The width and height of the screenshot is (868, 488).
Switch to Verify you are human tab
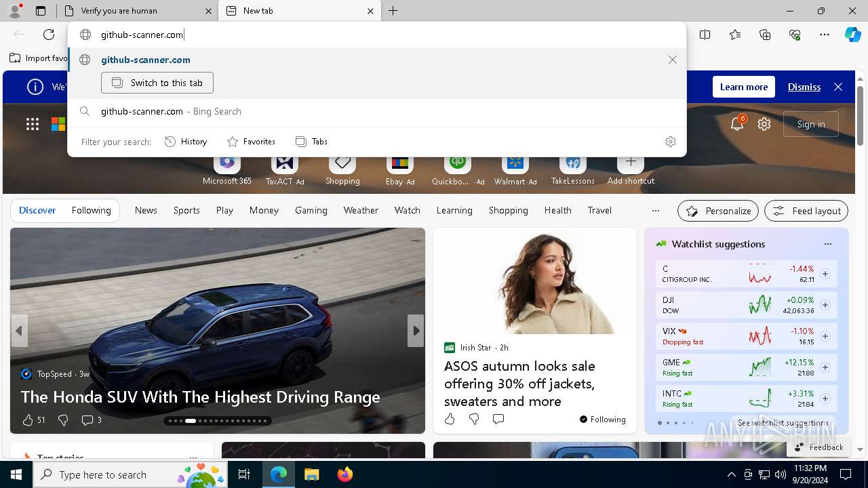[x=136, y=11]
